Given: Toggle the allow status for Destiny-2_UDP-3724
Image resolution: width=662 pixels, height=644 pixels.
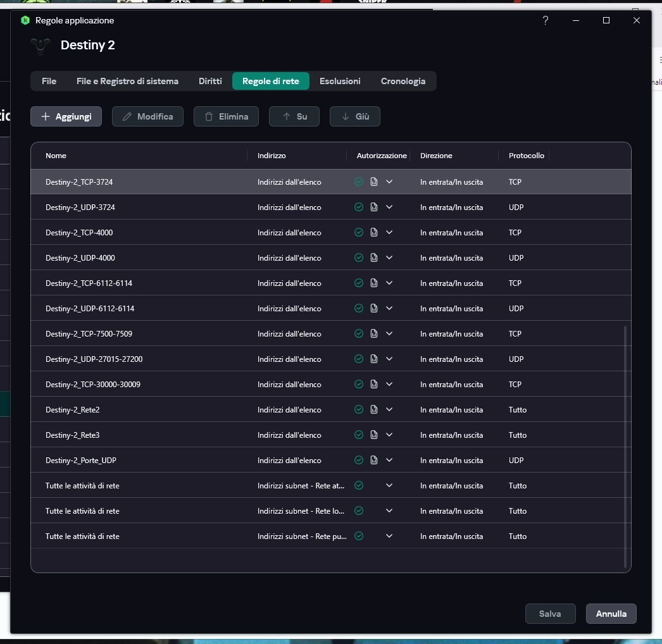Looking at the screenshot, I should coord(359,207).
